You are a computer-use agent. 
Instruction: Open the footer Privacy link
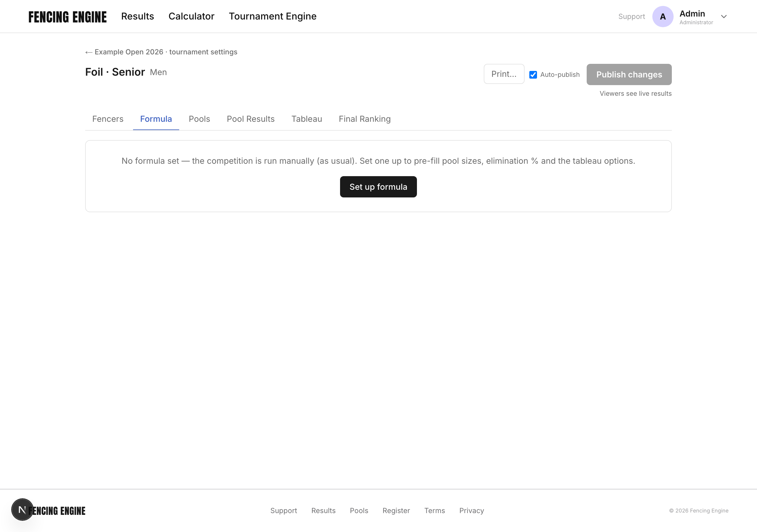point(471,511)
